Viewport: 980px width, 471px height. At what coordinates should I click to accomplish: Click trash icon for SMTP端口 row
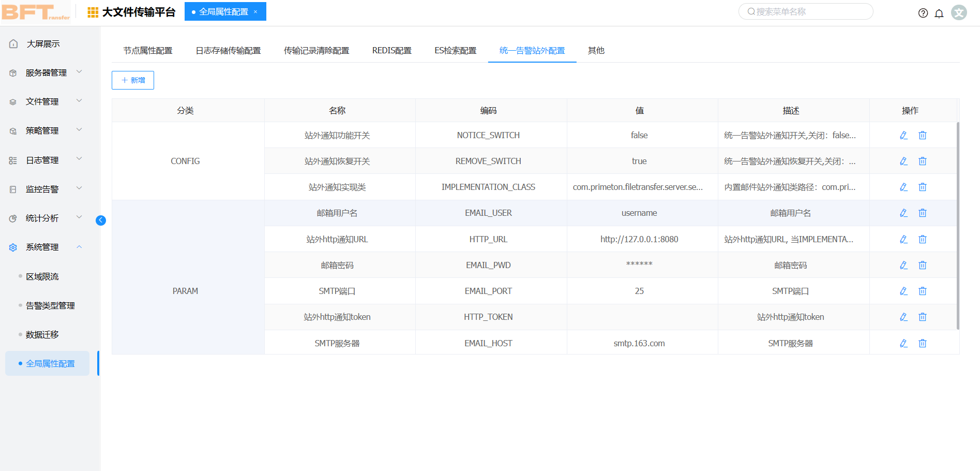(x=922, y=291)
